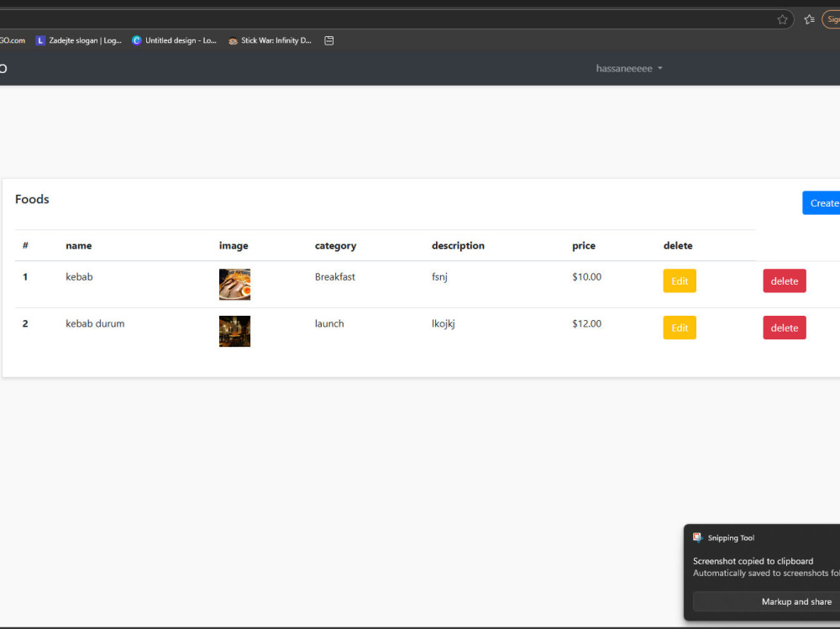Image resolution: width=840 pixels, height=629 pixels.
Task: Open the kebab food image thumbnail
Action: (234, 285)
